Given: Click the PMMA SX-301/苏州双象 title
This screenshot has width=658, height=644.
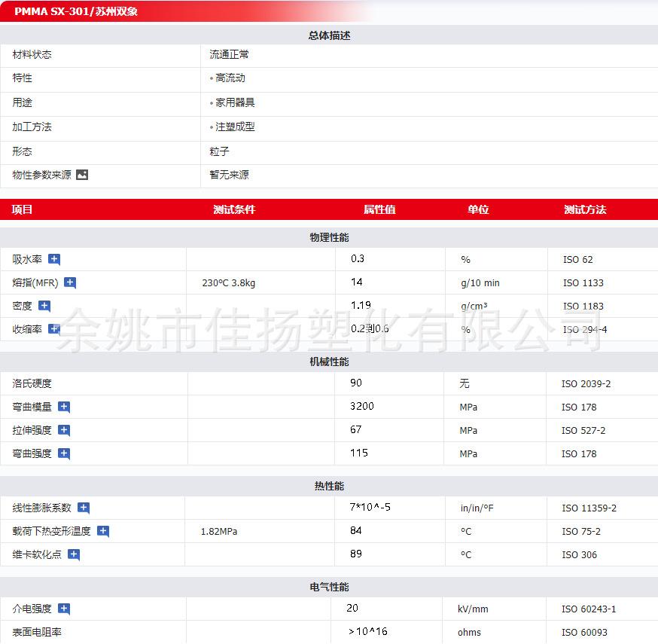Looking at the screenshot, I should 76,11.
